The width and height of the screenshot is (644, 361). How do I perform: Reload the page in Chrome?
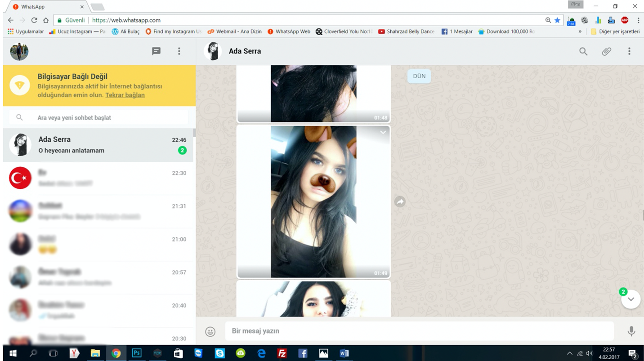pos(34,20)
